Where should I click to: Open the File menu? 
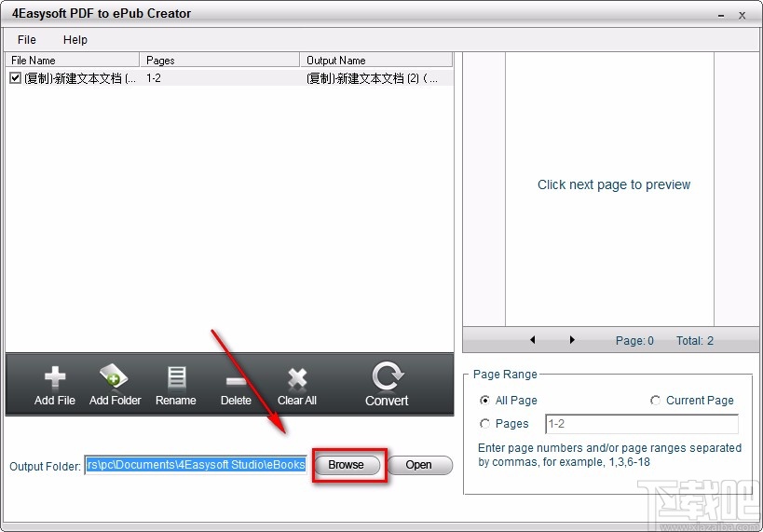tap(27, 40)
